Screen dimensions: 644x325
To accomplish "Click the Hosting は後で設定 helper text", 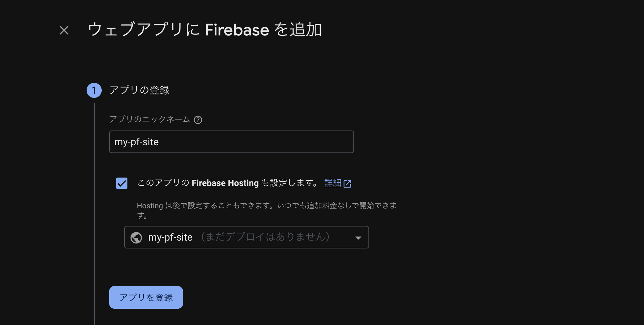I will [x=266, y=206].
